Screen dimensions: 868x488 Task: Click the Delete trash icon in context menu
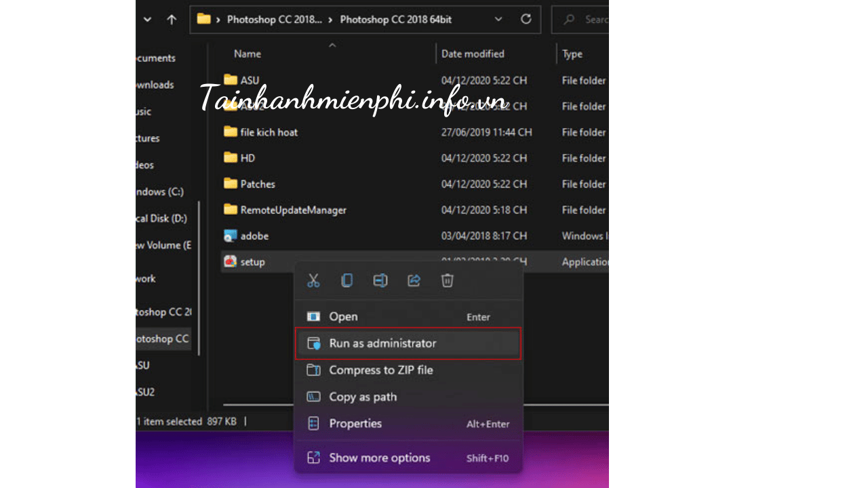click(448, 281)
